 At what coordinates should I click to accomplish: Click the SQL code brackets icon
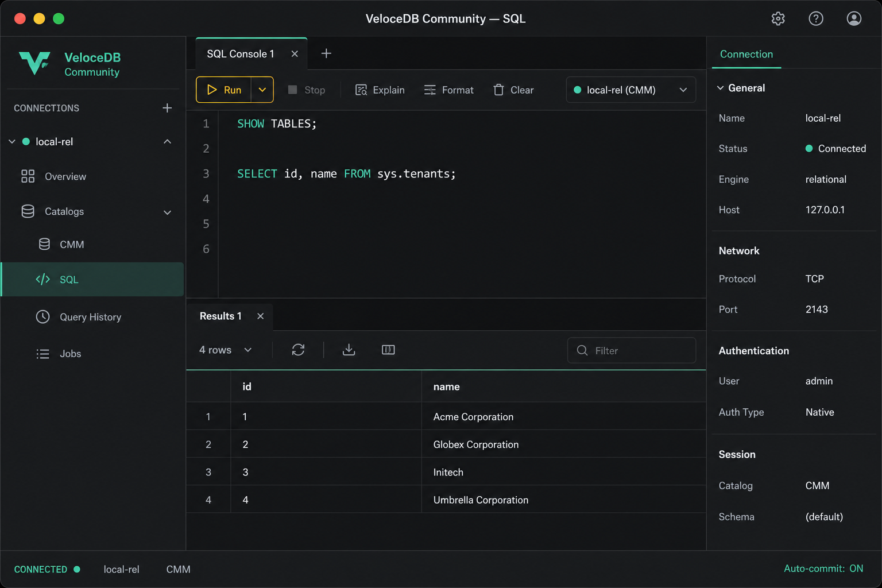point(43,279)
